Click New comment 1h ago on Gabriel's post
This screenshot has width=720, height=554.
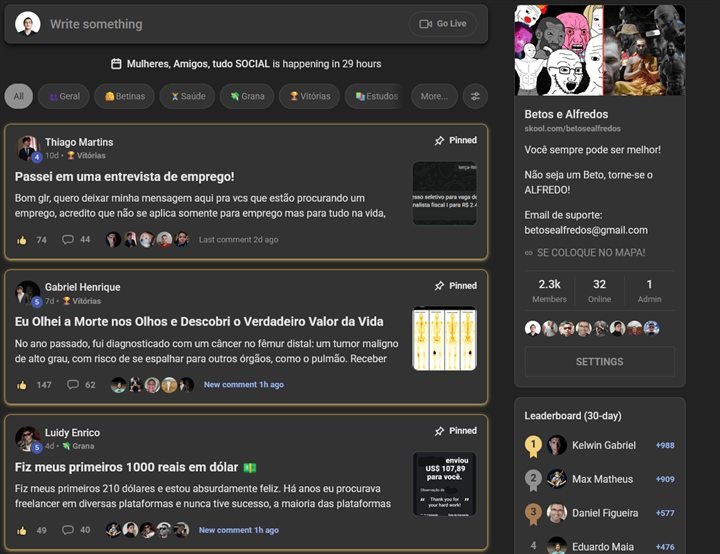click(244, 384)
